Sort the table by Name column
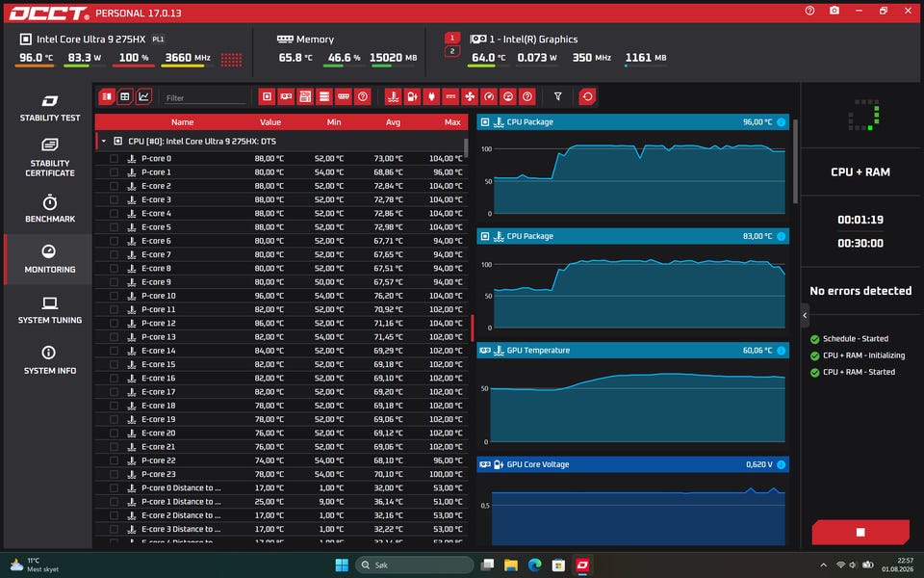The height and width of the screenshot is (578, 924). coord(182,122)
